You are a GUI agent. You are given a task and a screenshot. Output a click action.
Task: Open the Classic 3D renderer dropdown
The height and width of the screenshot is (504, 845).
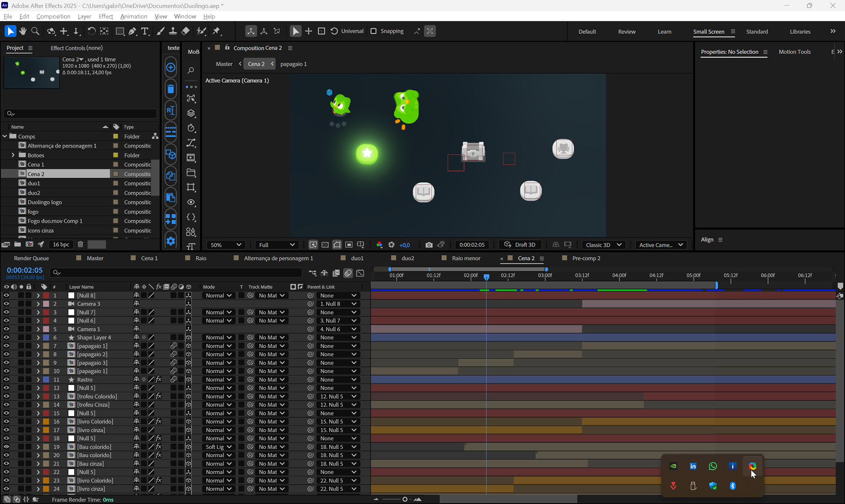point(603,245)
